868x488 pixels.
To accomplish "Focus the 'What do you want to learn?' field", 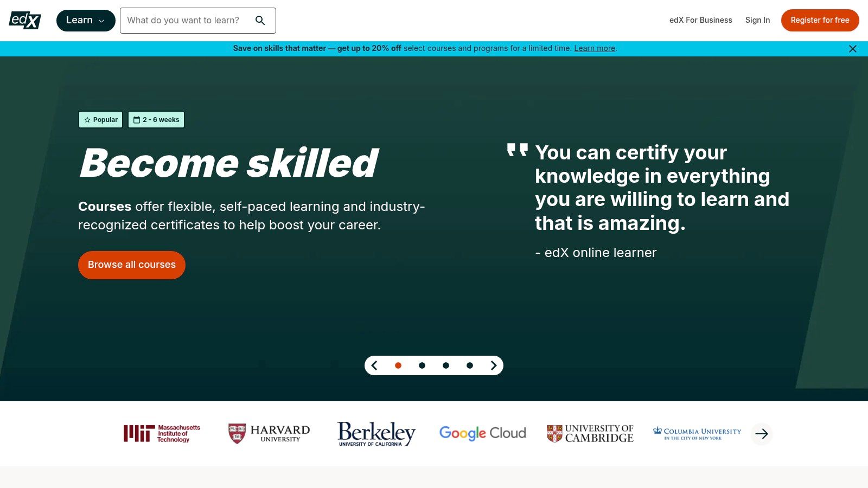I will (184, 21).
